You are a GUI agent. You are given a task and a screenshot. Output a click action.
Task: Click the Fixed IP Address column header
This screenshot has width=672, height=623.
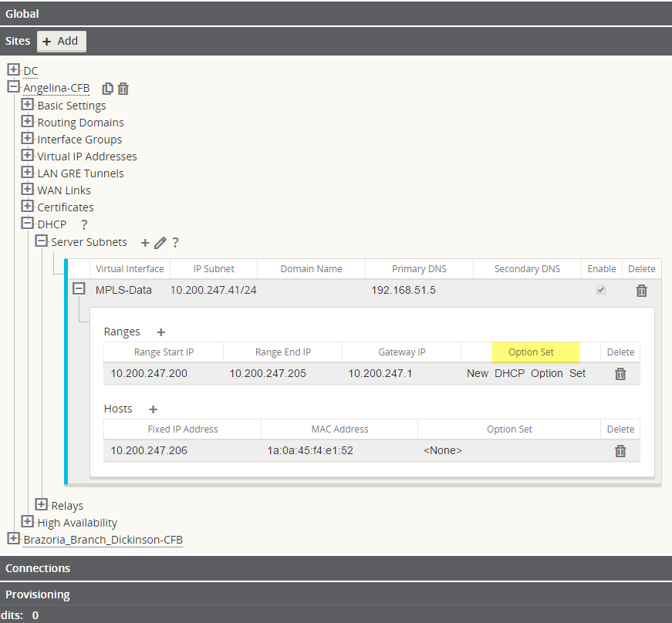[183, 429]
